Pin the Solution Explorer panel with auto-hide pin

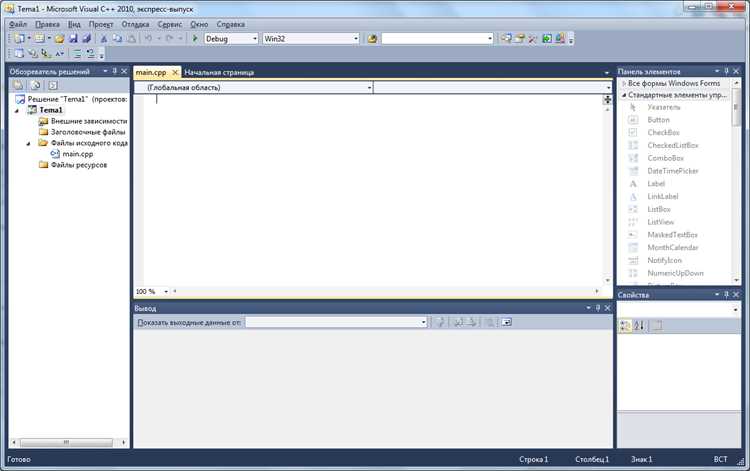coord(115,71)
